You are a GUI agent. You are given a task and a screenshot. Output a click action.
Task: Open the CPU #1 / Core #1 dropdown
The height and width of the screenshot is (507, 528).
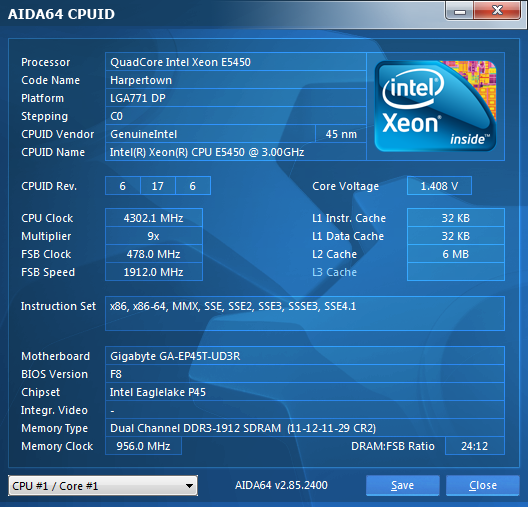click(x=103, y=485)
